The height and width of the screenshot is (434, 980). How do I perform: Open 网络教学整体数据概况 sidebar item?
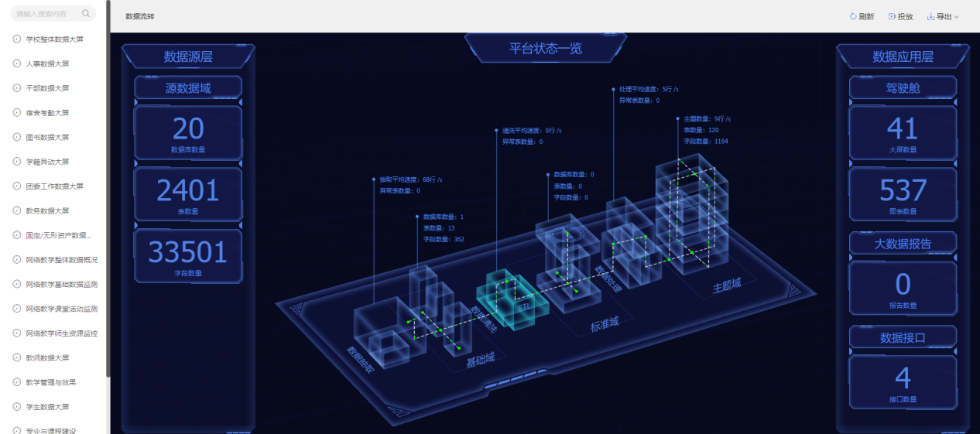(61, 260)
